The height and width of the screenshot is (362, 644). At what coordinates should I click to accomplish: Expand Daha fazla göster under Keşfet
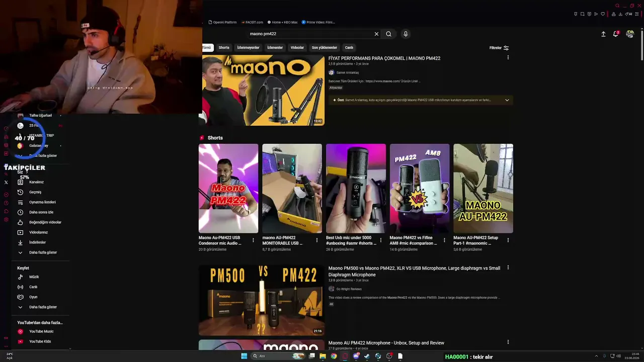pyautogui.click(x=38, y=307)
